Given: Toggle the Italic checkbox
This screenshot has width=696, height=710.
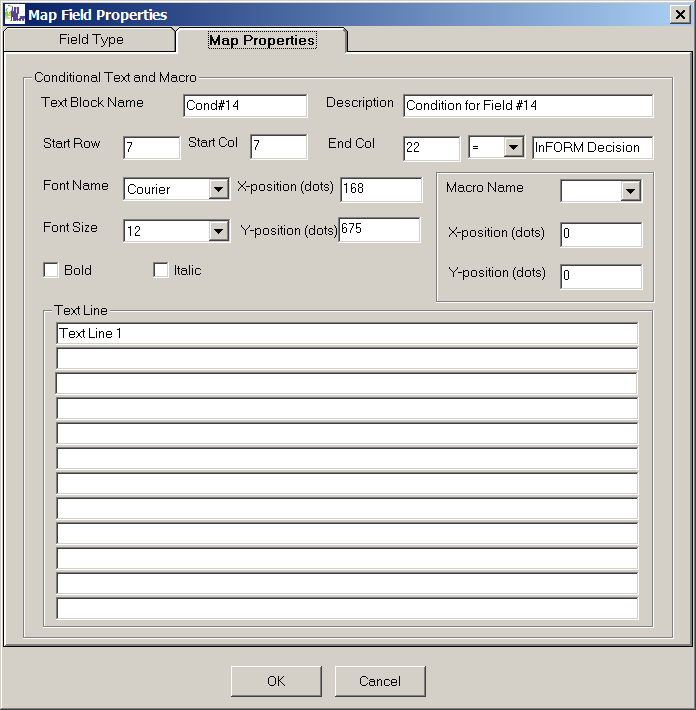Looking at the screenshot, I should click(x=160, y=270).
